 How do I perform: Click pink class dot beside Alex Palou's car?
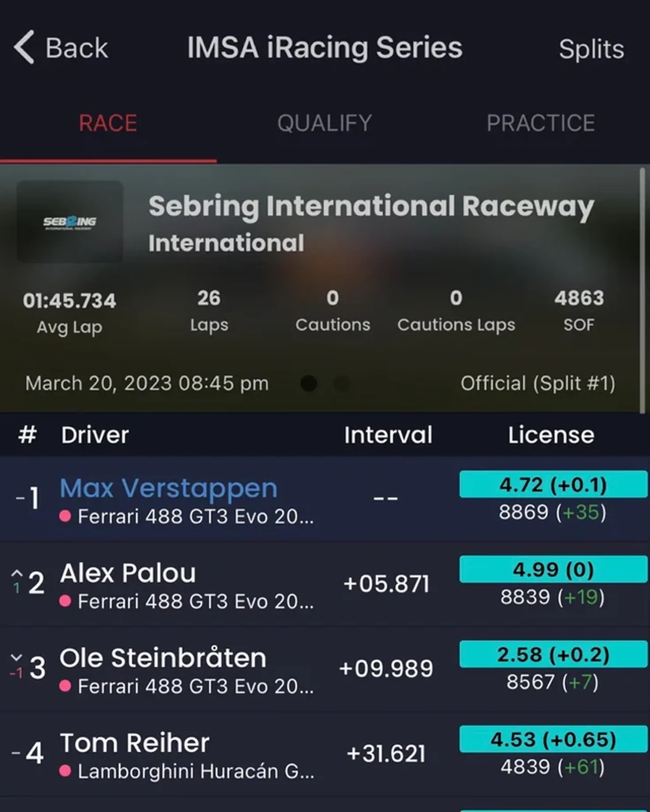[65, 601]
